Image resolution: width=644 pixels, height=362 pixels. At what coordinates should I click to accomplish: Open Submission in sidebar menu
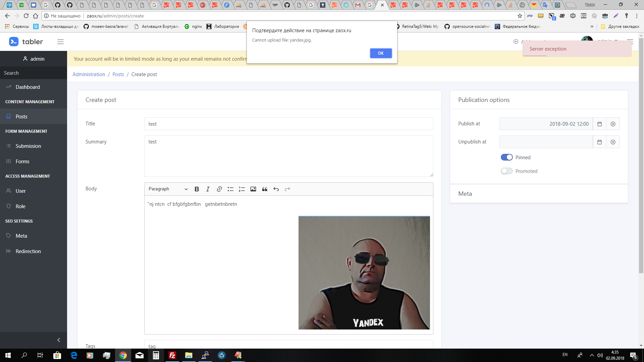pyautogui.click(x=28, y=146)
